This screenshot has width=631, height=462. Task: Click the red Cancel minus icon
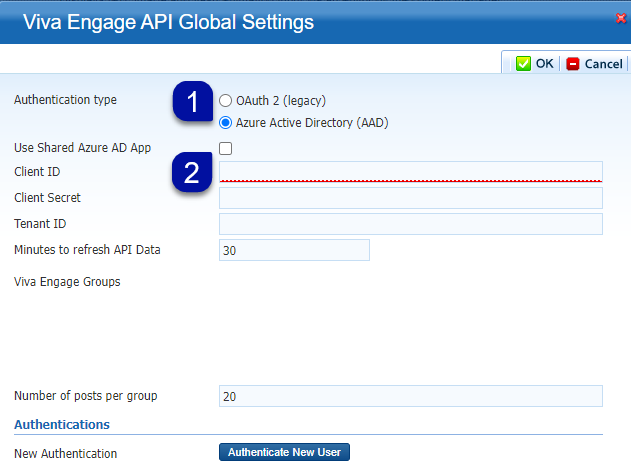click(573, 64)
